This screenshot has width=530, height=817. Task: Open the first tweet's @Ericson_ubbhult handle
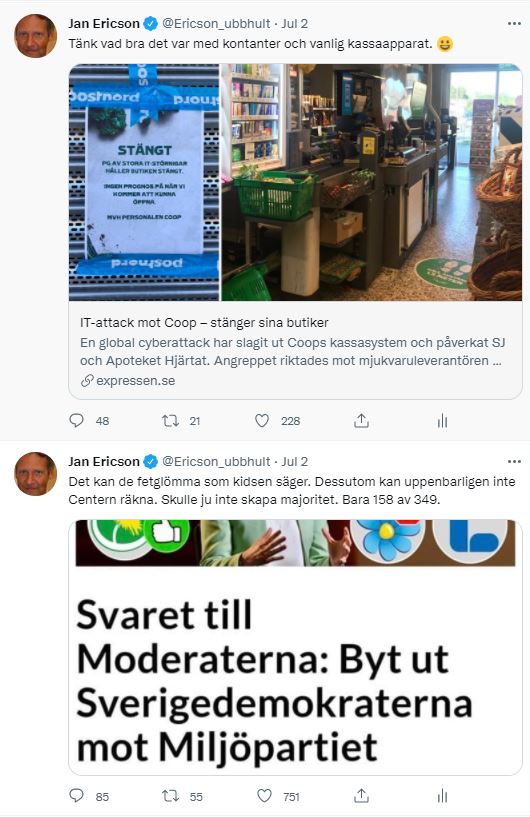coord(216,23)
